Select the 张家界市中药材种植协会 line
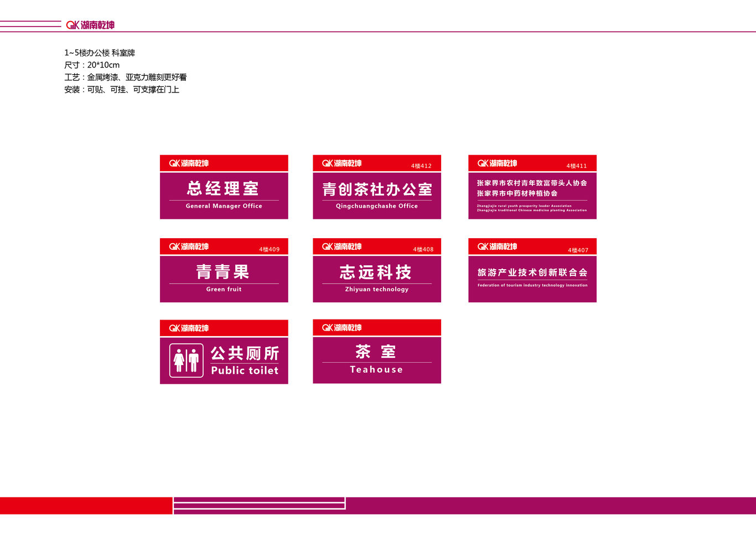756x535 pixels. click(x=517, y=193)
